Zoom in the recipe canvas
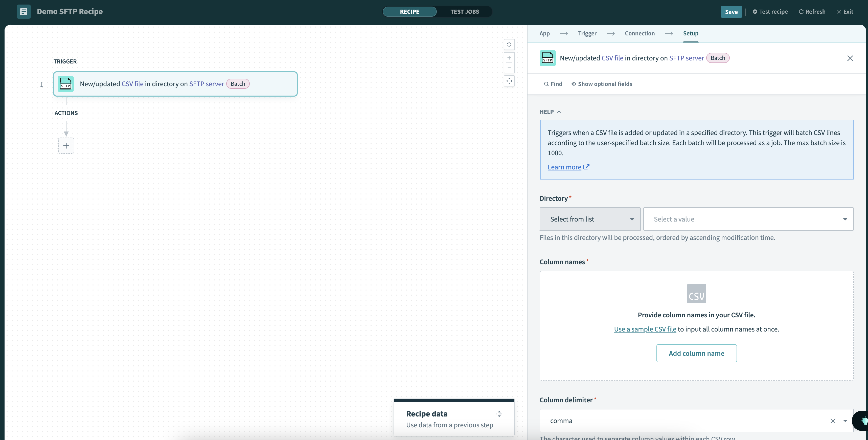 point(509,58)
